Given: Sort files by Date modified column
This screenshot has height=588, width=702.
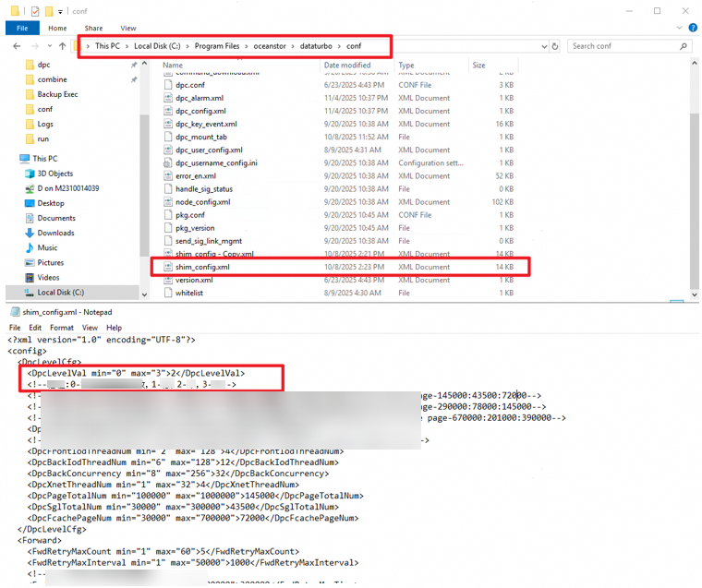Looking at the screenshot, I should point(345,66).
